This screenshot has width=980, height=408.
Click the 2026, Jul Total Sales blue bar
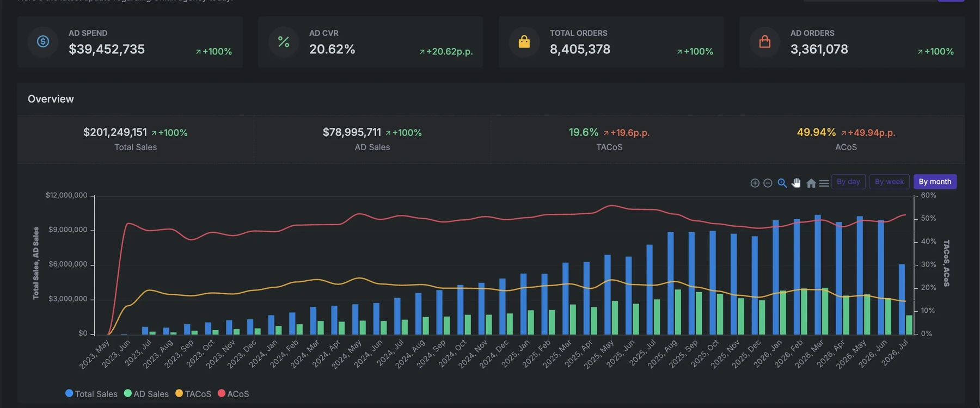click(x=902, y=299)
